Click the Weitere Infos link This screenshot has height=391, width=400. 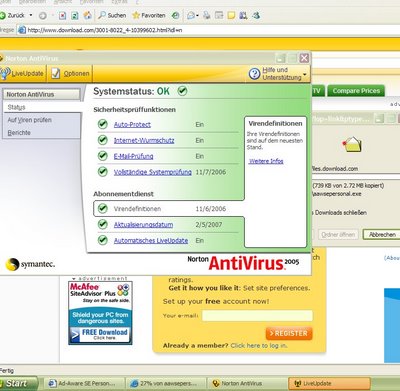(x=266, y=161)
